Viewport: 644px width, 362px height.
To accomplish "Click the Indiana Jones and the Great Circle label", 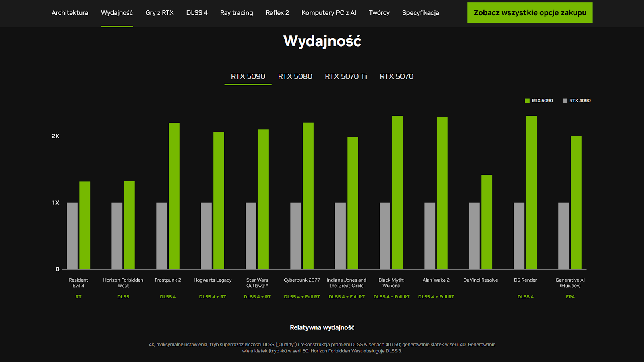I will pyautogui.click(x=347, y=283).
